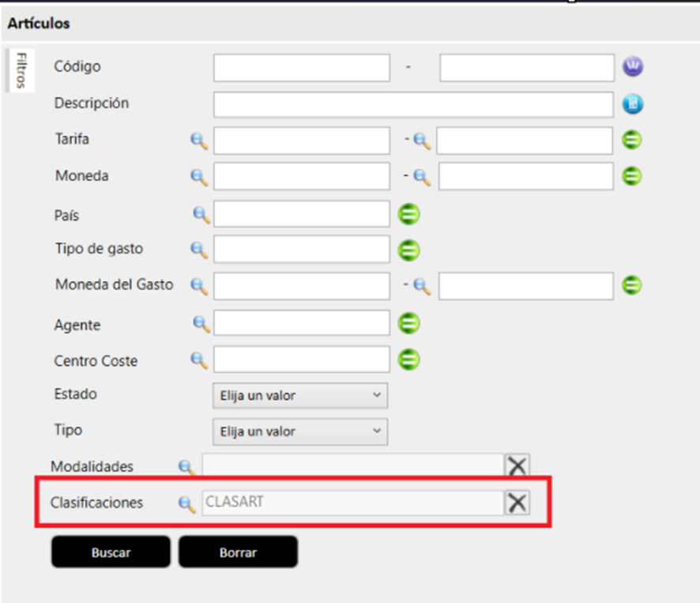Click the green icon beside Centro Coste
Screen dimensions: 700x603
coord(408,360)
